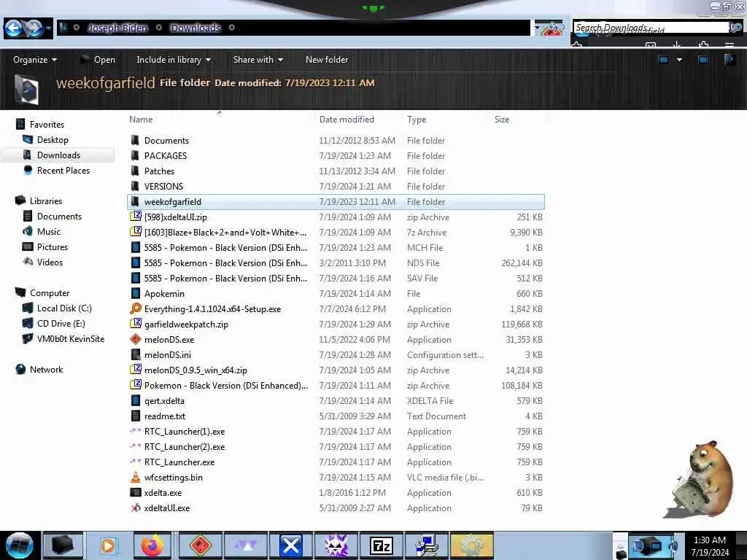
Task: Open help icon in command bar
Action: coord(729,60)
